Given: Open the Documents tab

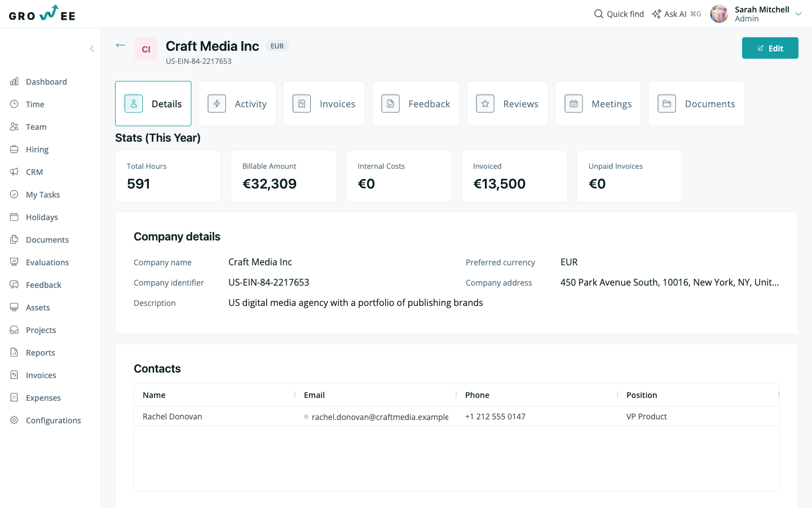Looking at the screenshot, I should click(x=696, y=103).
